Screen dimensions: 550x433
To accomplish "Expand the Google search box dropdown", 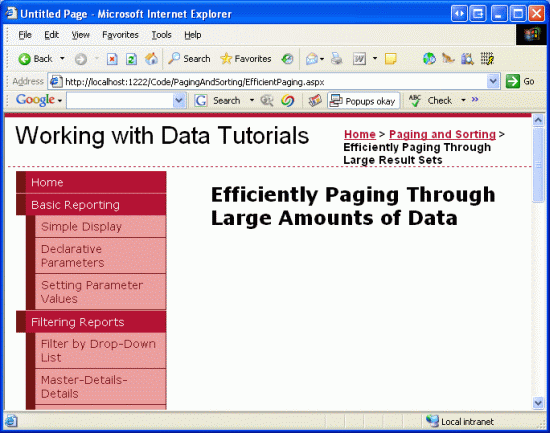I will tap(179, 101).
